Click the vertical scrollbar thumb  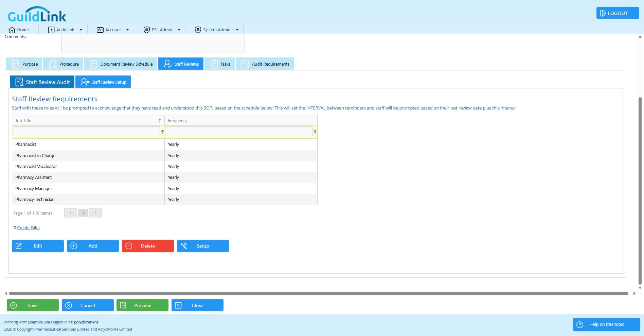[640, 190]
